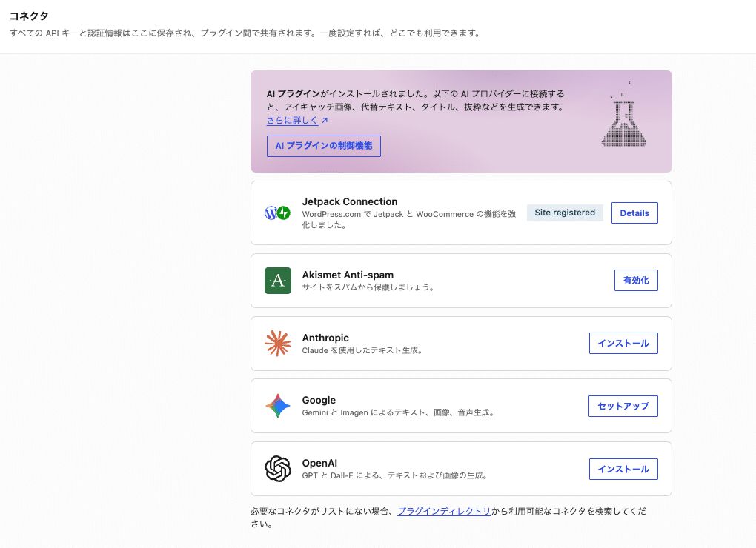
Task: Follow the さらに詳しく link
Action: (292, 121)
